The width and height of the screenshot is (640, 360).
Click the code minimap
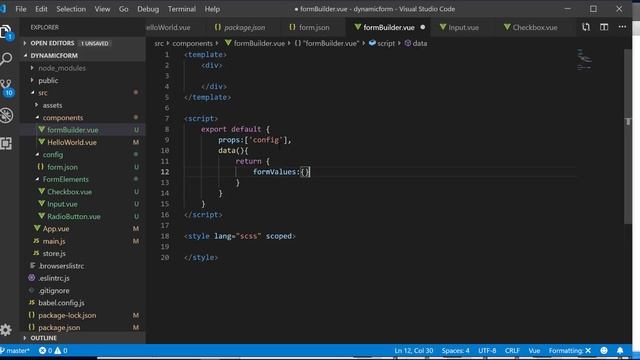point(584,60)
